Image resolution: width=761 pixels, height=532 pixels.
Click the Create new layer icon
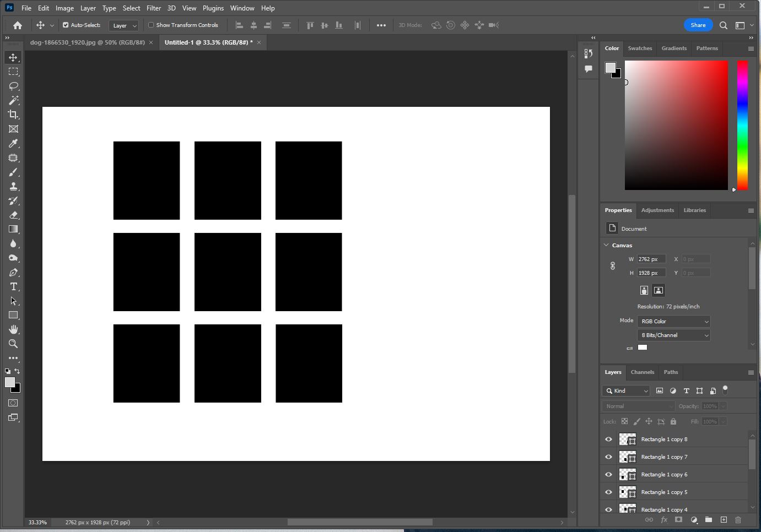724,519
